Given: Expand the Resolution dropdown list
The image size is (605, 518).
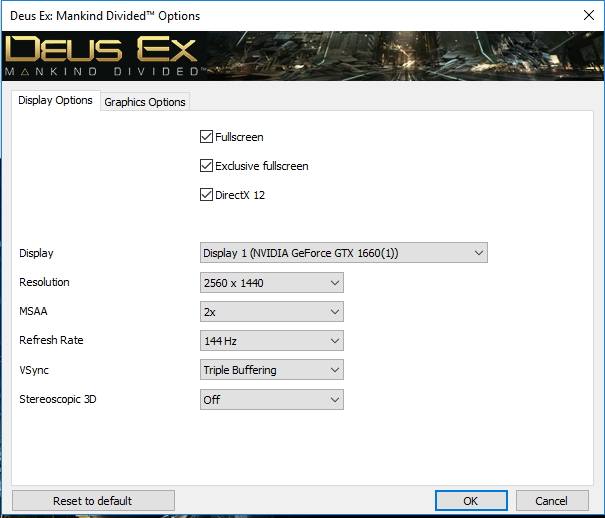Looking at the screenshot, I should coord(272,283).
